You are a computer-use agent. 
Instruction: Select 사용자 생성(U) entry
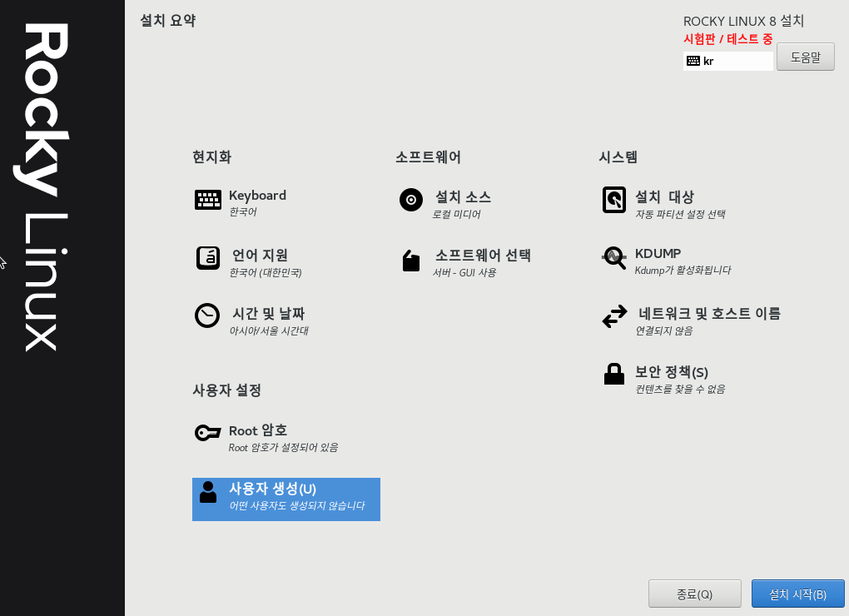(285, 499)
